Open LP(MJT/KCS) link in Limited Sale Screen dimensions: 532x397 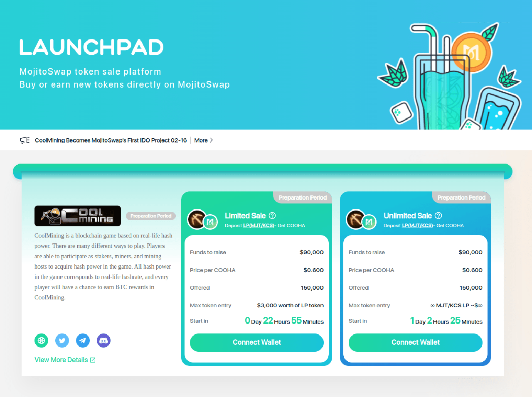(259, 225)
